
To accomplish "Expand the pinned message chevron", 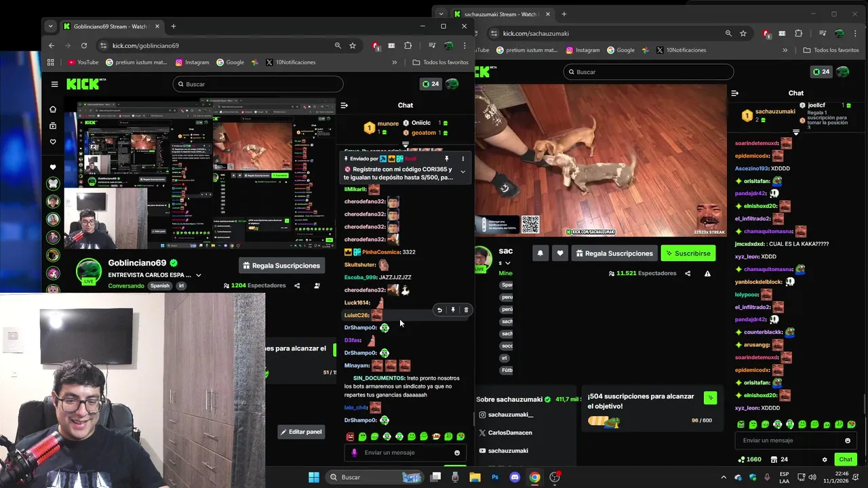I will click(462, 171).
